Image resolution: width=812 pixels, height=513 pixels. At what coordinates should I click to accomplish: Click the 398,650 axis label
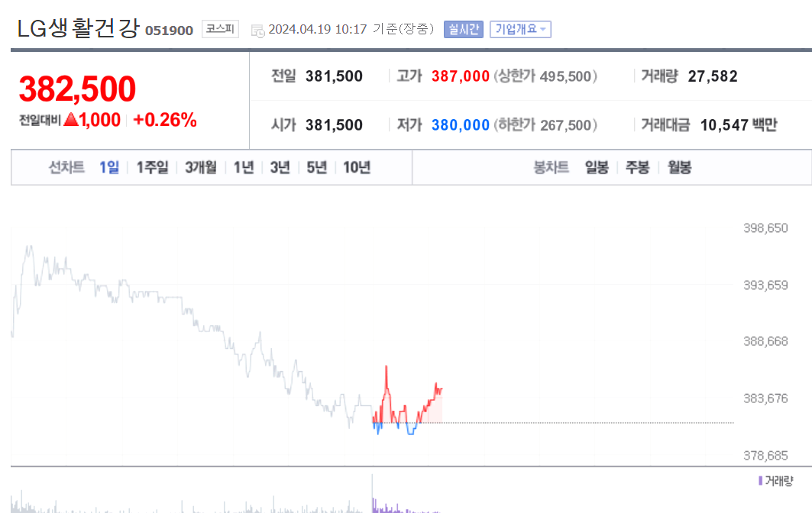pyautogui.click(x=765, y=227)
